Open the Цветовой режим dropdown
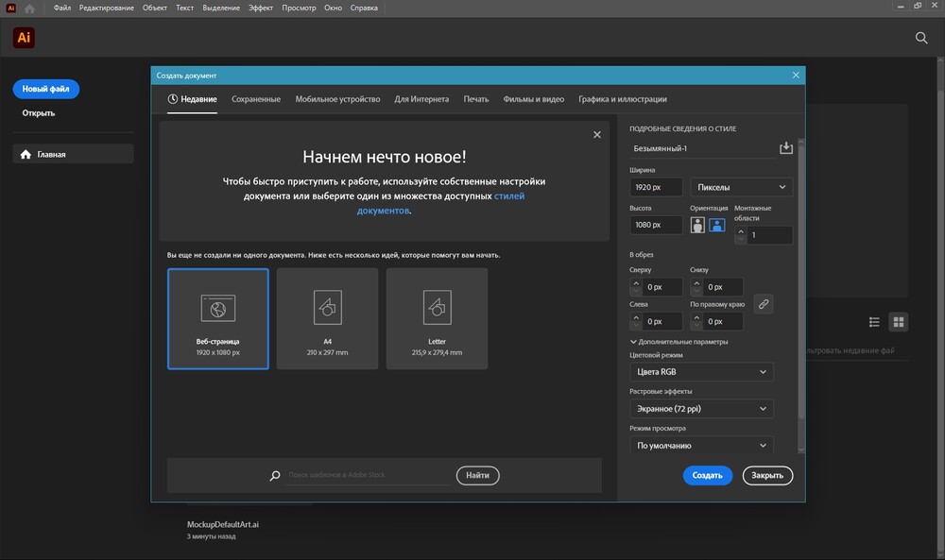The width and height of the screenshot is (945, 560). [x=701, y=372]
